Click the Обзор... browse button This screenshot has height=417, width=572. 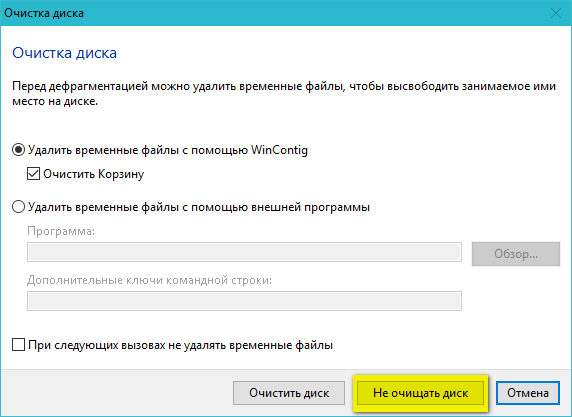tap(516, 254)
